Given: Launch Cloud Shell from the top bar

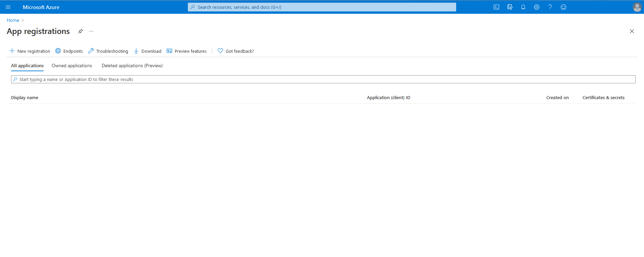Looking at the screenshot, I should pyautogui.click(x=496, y=7).
